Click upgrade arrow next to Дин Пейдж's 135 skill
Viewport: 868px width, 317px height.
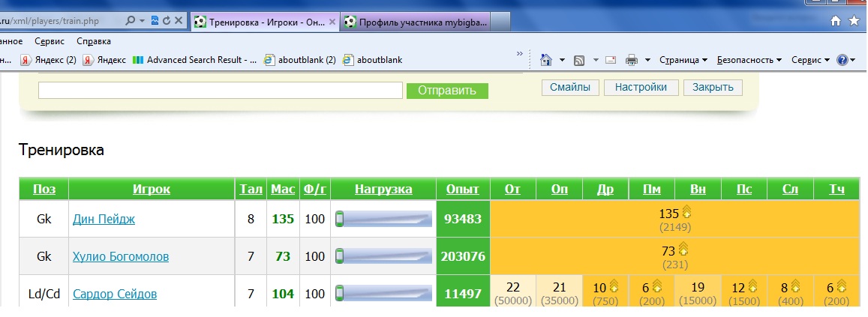(x=685, y=212)
